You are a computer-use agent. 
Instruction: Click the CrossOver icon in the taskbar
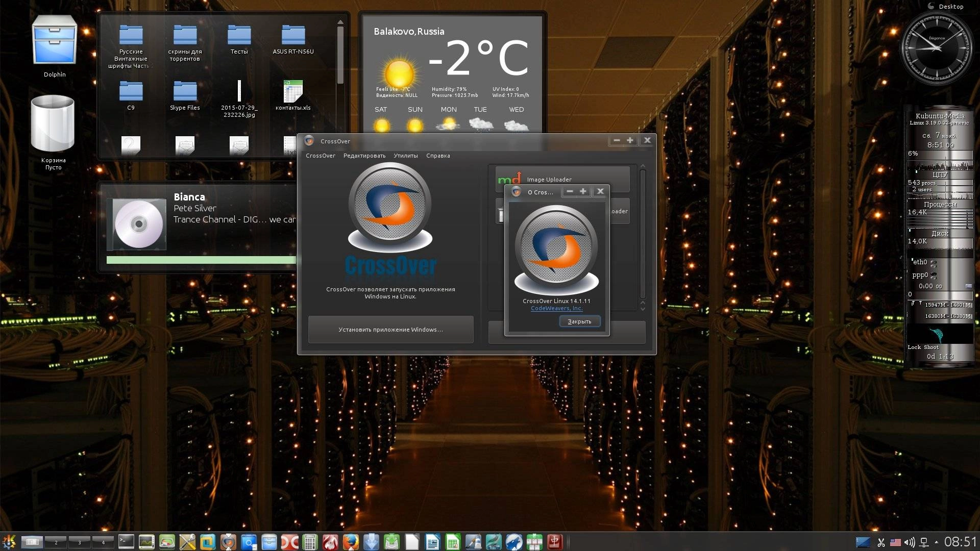point(228,541)
